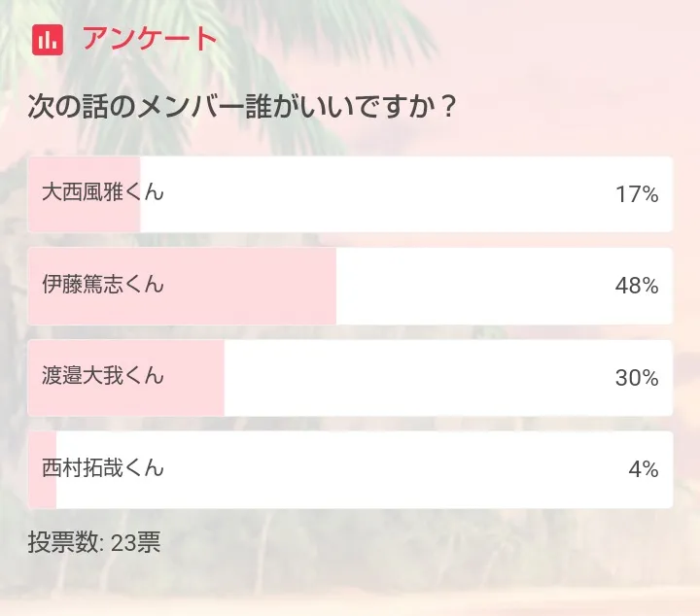
Task: Vote for 西村拓哉くん option
Action: point(350,469)
